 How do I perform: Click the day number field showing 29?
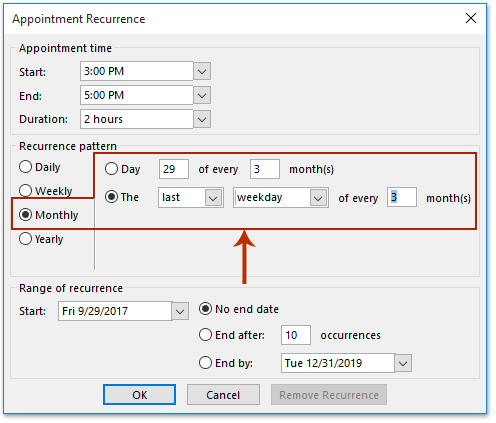[174, 169]
